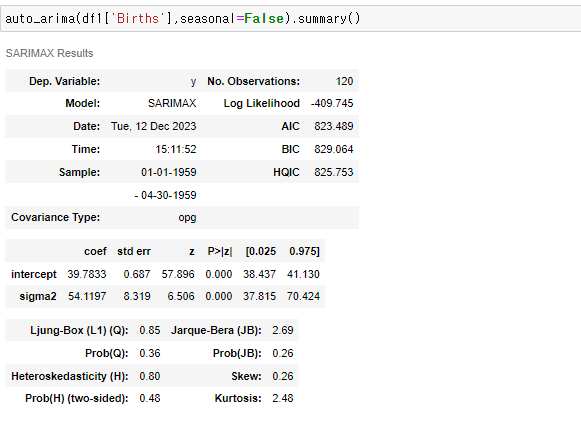Click sigma2 coefficient 54.1197

(87, 296)
